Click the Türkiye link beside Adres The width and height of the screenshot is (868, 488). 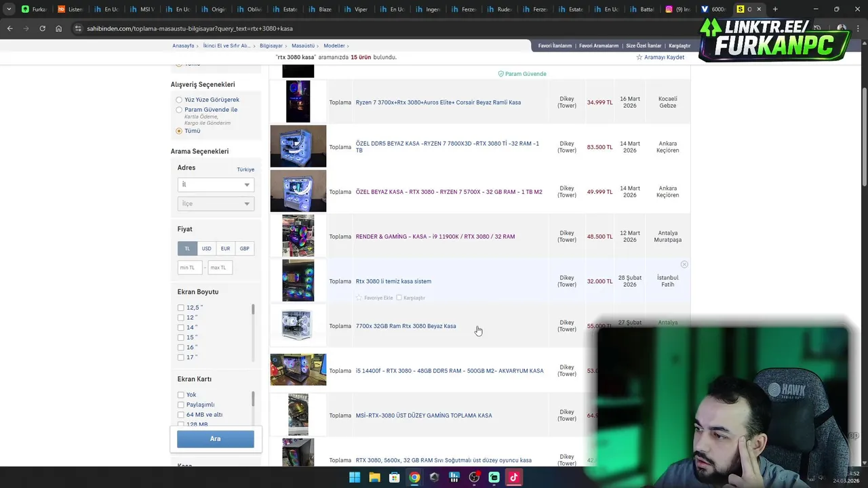tap(245, 169)
